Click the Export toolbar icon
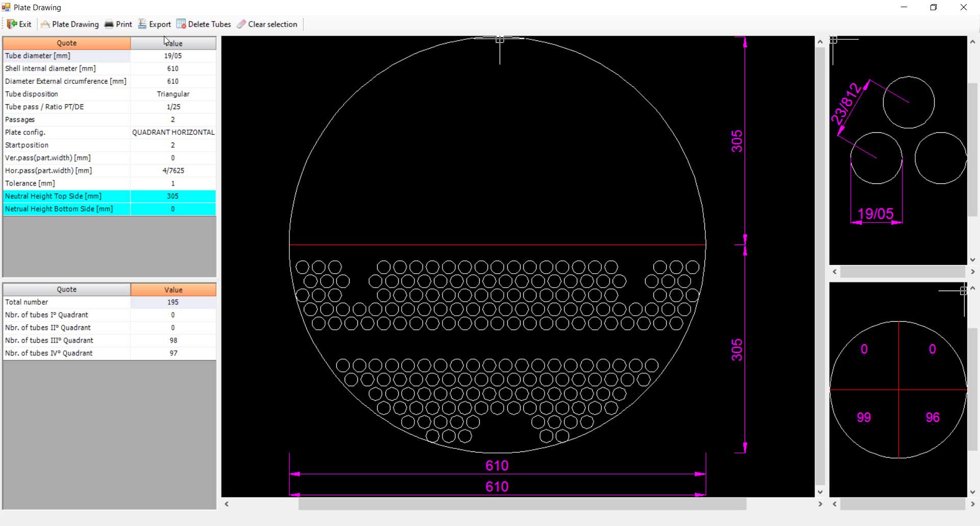Viewport: 980px width, 526px height. pyautogui.click(x=142, y=24)
